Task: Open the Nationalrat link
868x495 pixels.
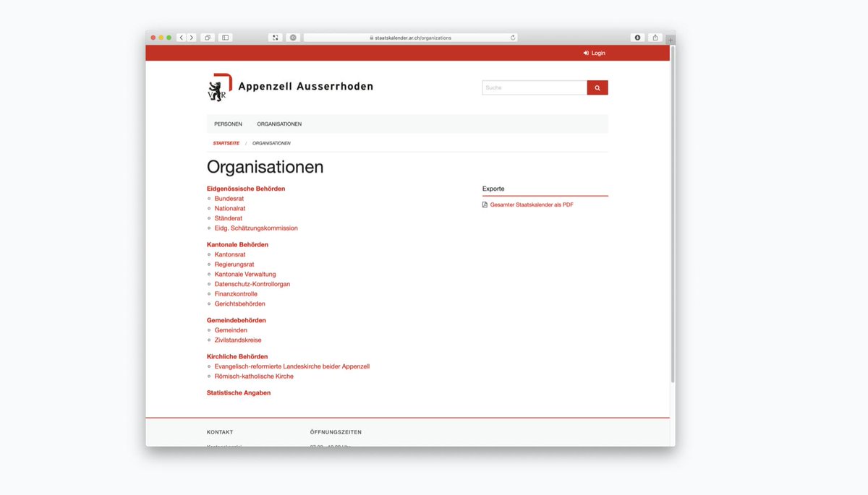Action: (x=230, y=208)
